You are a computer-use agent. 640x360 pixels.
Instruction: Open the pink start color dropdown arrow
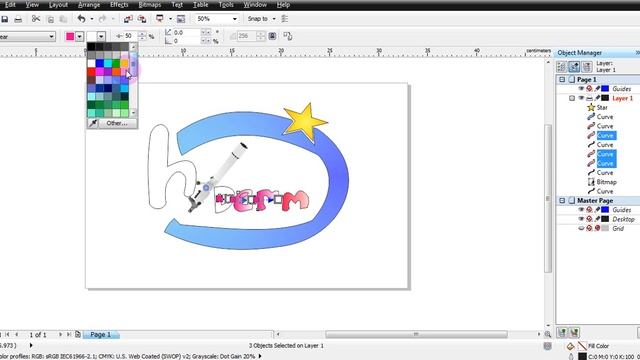[79, 37]
